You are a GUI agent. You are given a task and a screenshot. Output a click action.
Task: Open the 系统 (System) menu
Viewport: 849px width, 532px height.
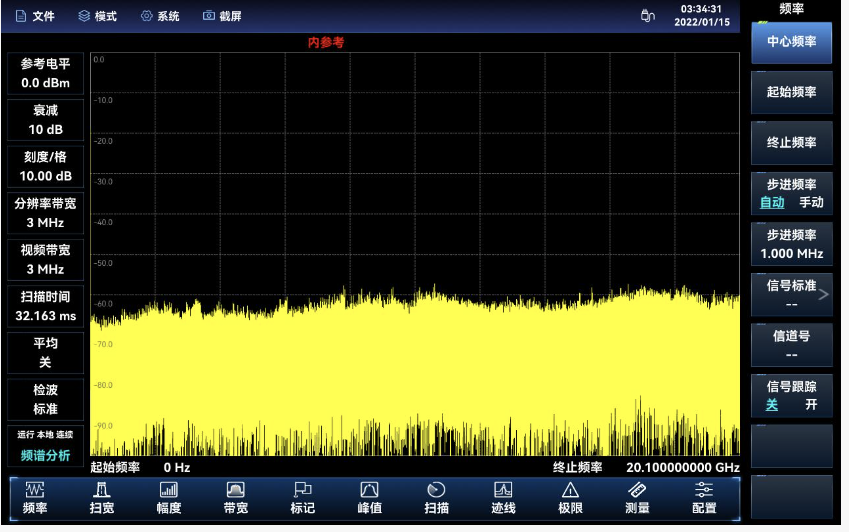[x=160, y=16]
